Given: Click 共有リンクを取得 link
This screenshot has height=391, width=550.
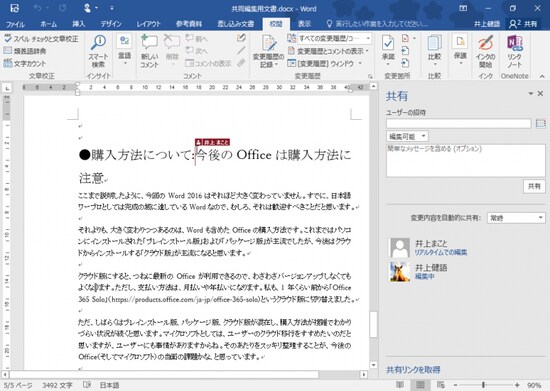Looking at the screenshot, I should (x=413, y=370).
